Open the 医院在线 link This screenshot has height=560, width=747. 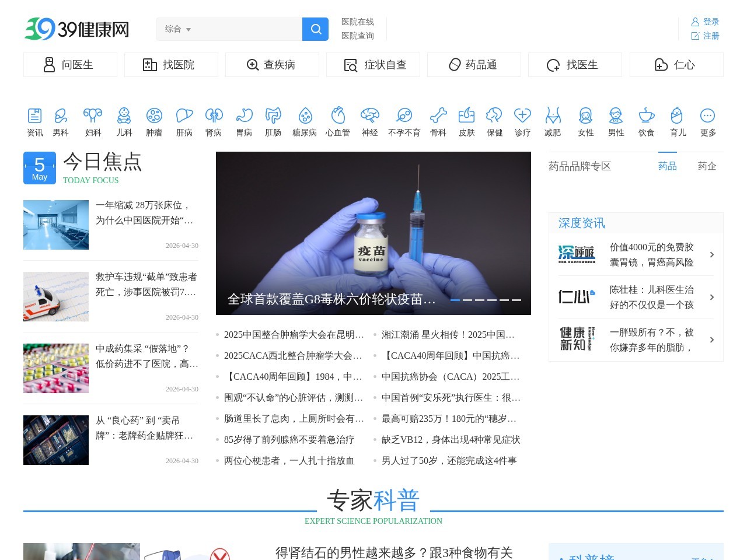click(x=357, y=22)
